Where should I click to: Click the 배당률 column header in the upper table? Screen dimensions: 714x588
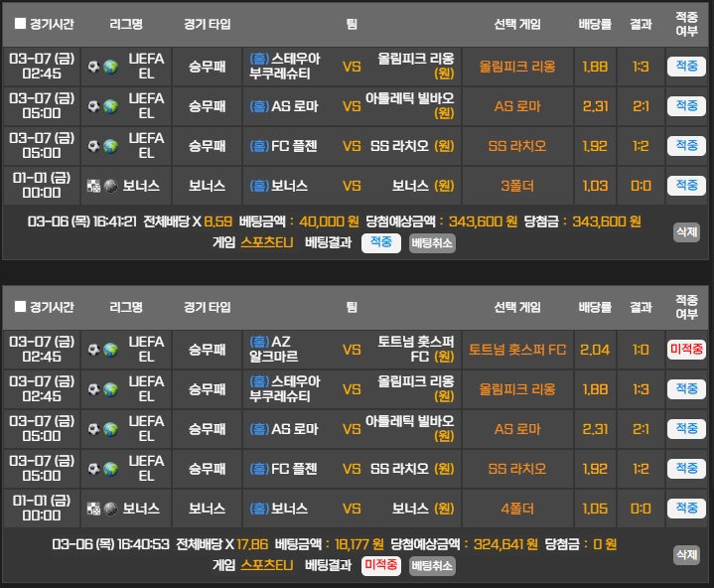[595, 24]
